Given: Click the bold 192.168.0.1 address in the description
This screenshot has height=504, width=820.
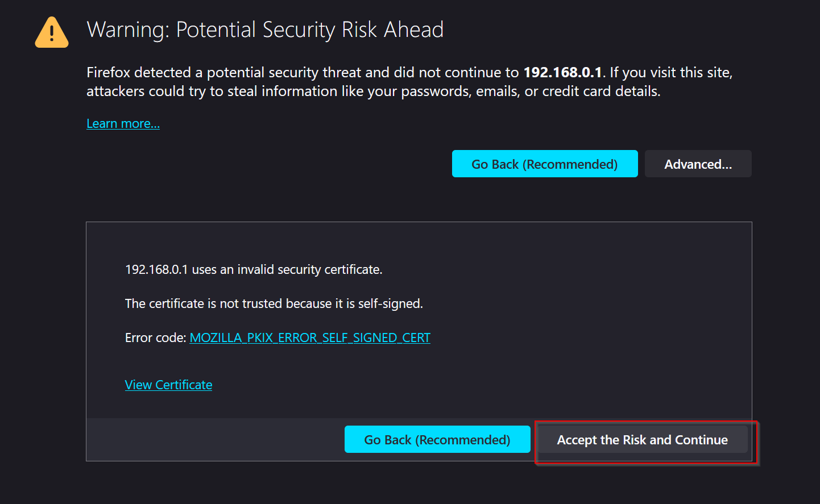Looking at the screenshot, I should tap(562, 72).
